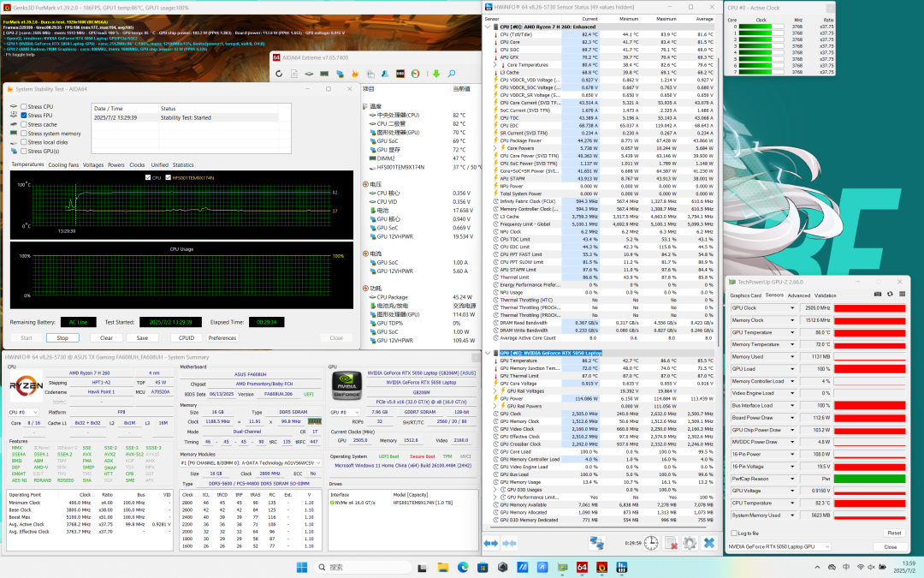Enable the Stress GPU(s) checkbox
Viewport: 924px width, 578px height.
coord(24,151)
